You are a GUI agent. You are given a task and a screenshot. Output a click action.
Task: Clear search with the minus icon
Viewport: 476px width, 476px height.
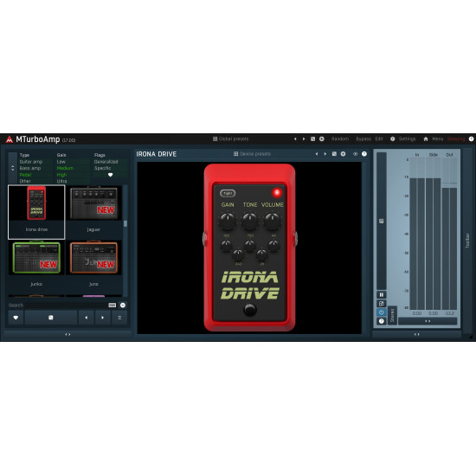click(x=123, y=306)
